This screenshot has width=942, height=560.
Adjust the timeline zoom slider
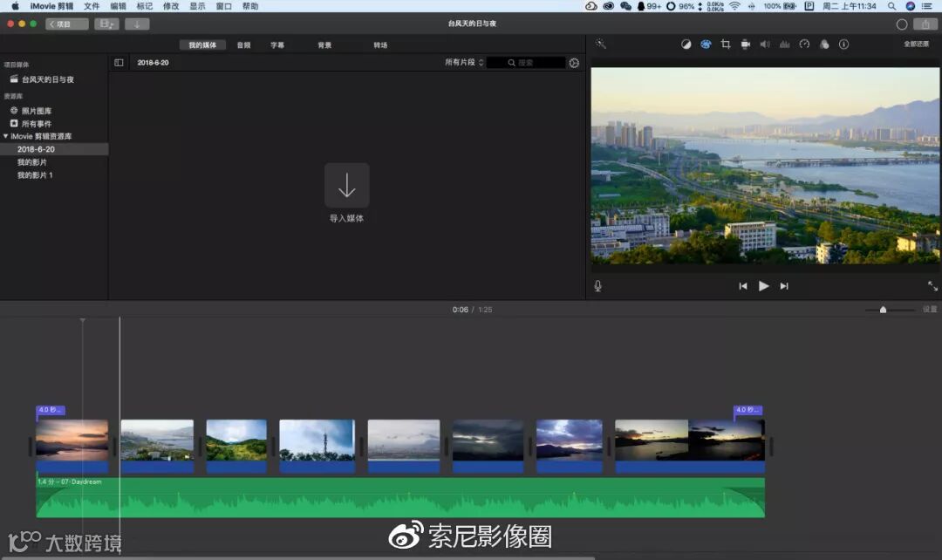(883, 310)
